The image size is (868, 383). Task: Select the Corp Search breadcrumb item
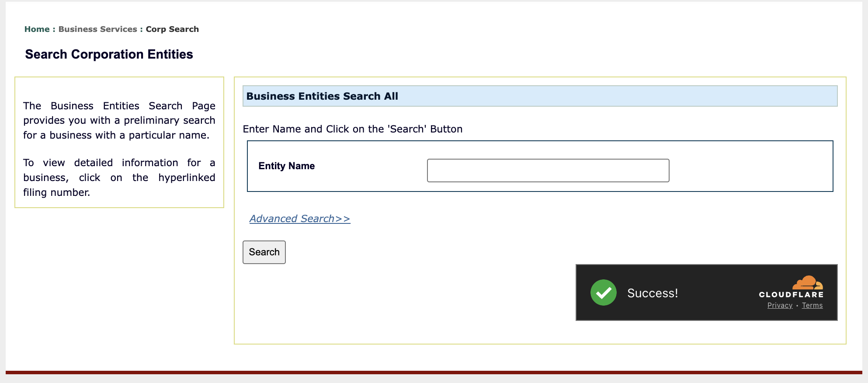pyautogui.click(x=172, y=29)
